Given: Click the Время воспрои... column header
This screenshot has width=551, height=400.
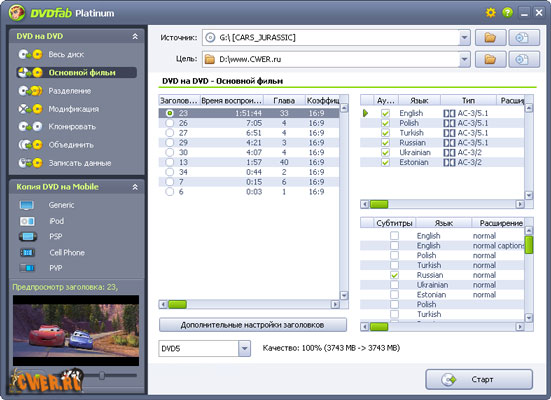Looking at the screenshot, I should pos(232,101).
